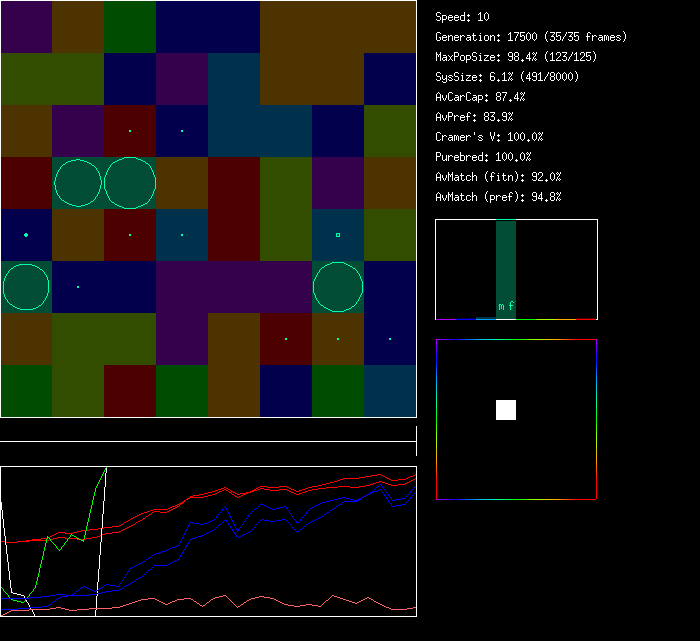Click the large circle on the grid's right side
Screen dimensions: 700x641
coord(338,287)
